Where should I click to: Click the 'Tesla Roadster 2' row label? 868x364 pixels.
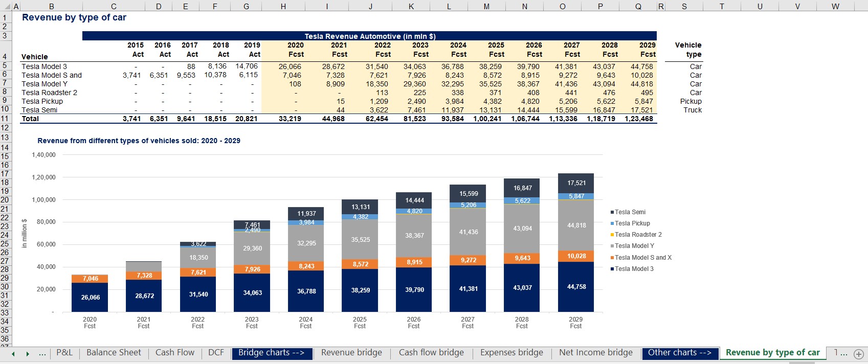coord(49,93)
